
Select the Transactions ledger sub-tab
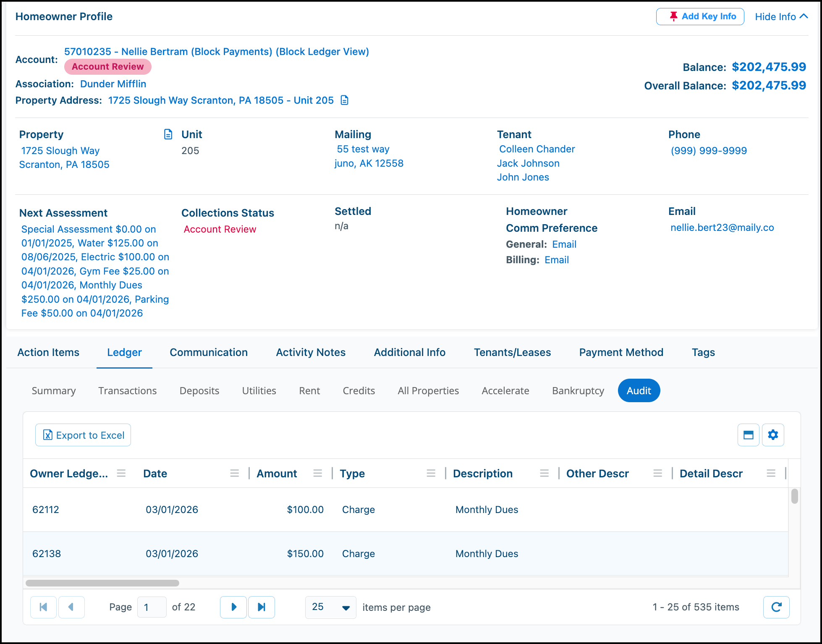click(x=128, y=390)
